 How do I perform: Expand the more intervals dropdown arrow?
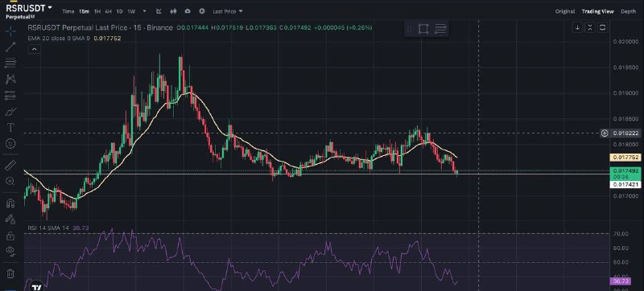[x=144, y=11]
